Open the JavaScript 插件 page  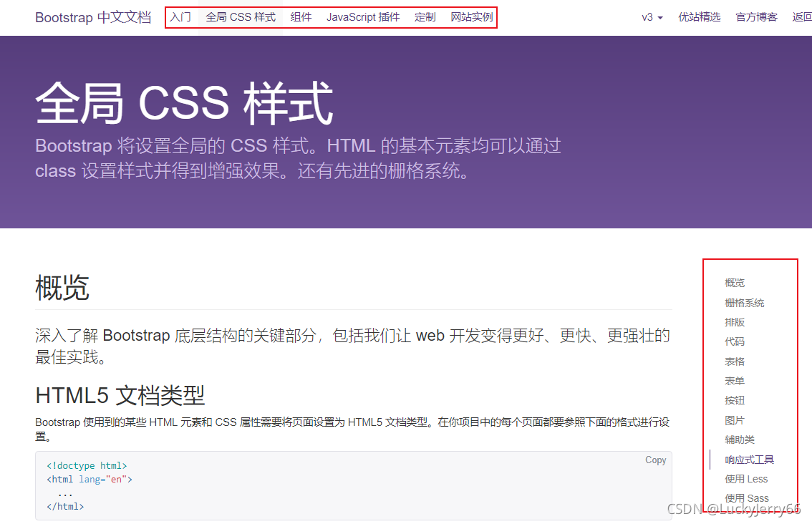pos(362,17)
